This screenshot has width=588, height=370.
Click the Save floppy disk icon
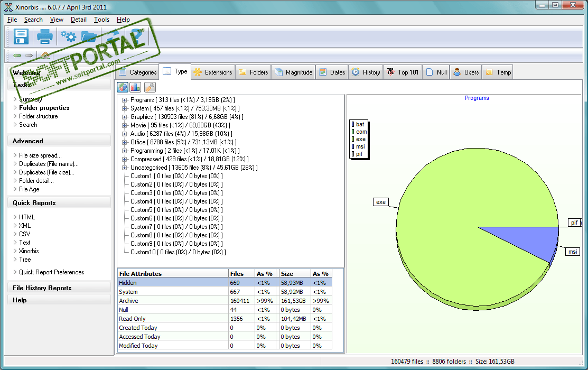click(21, 36)
